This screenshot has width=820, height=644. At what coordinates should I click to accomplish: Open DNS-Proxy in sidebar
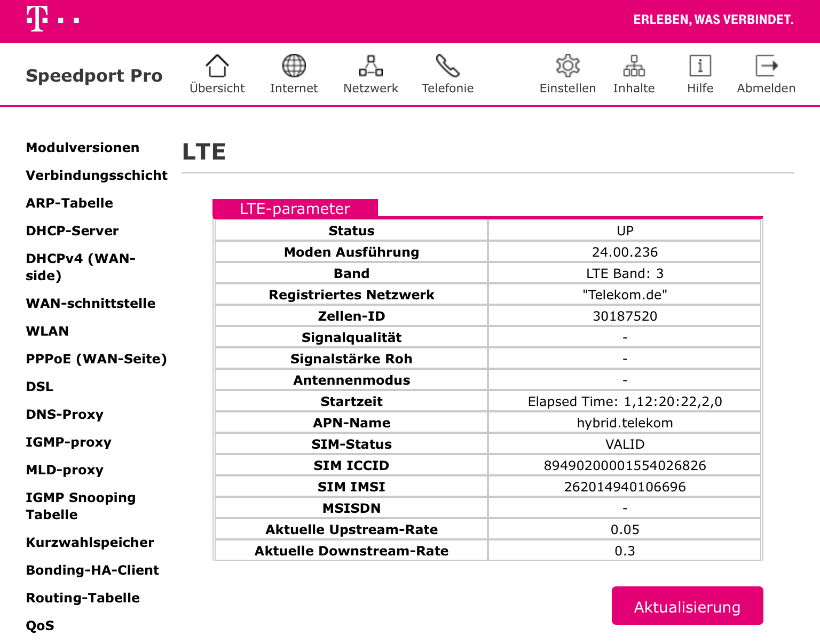pos(65,415)
